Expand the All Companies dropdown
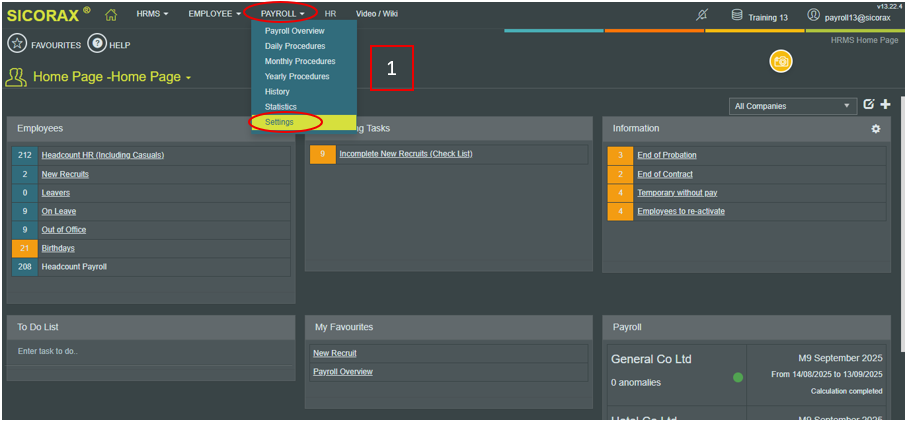Image resolution: width=905 pixels, height=423 pixels. 794,106
